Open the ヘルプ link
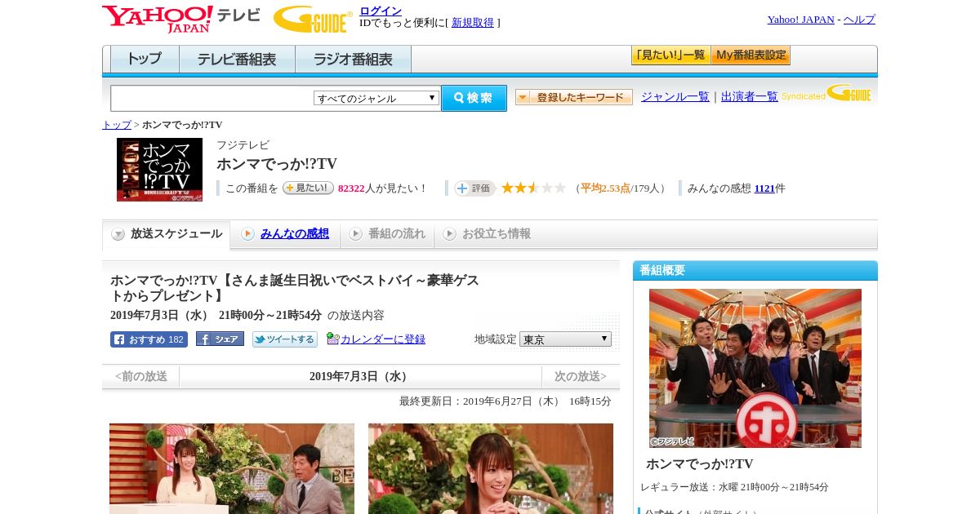 pyautogui.click(x=859, y=20)
